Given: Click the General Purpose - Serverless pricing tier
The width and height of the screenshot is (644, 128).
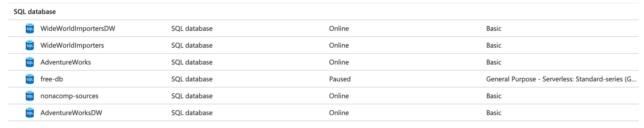Looking at the screenshot, I should (x=561, y=79).
